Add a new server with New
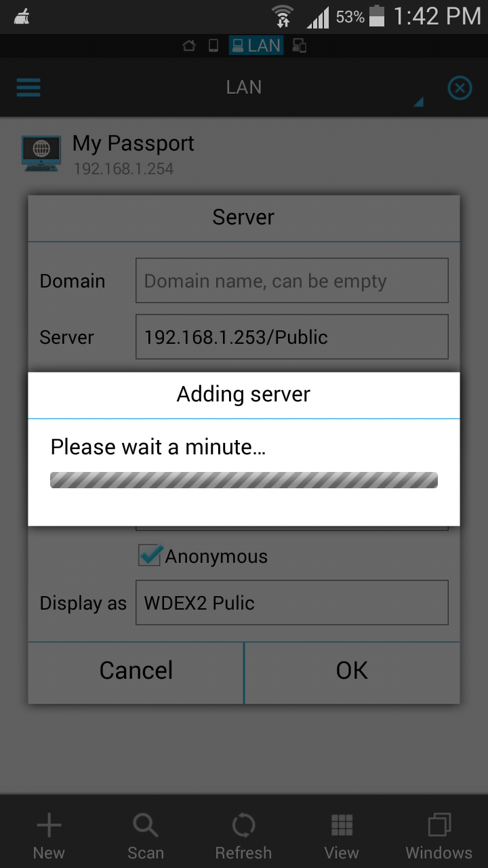Screen dimensions: 488x868 click(x=49, y=836)
